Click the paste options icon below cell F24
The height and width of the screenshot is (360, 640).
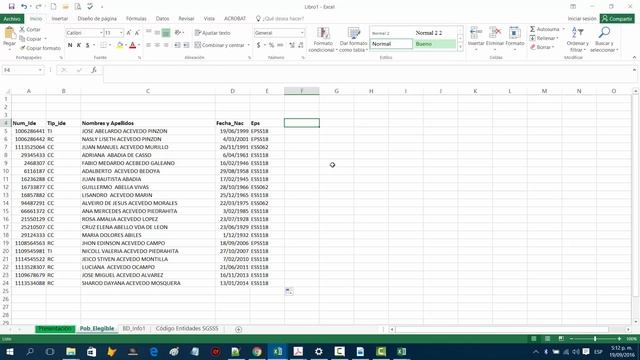pos(289,291)
